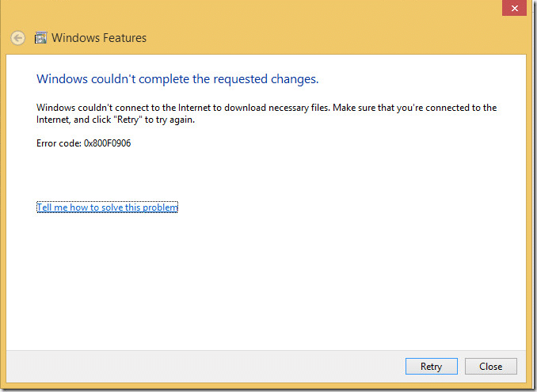Viewport: 537px width, 392px height.
Task: Click the blue 'couldn't complete the requested changes' heading
Action: point(177,78)
